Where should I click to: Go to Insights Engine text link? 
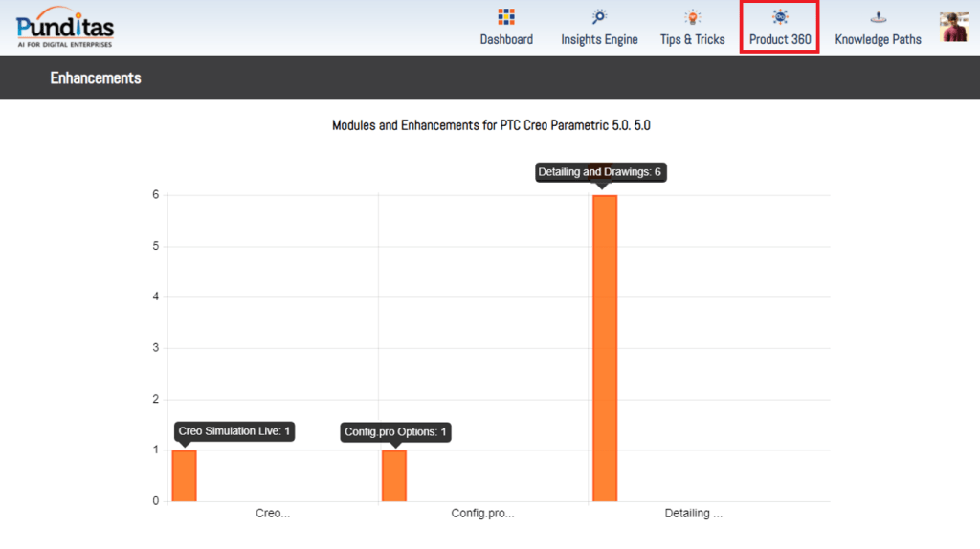pos(599,39)
